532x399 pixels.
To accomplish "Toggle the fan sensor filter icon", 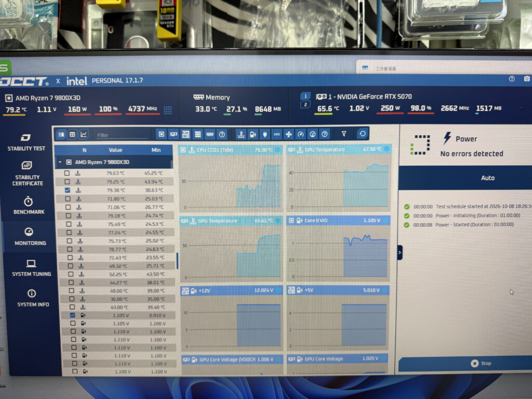I will 289,135.
